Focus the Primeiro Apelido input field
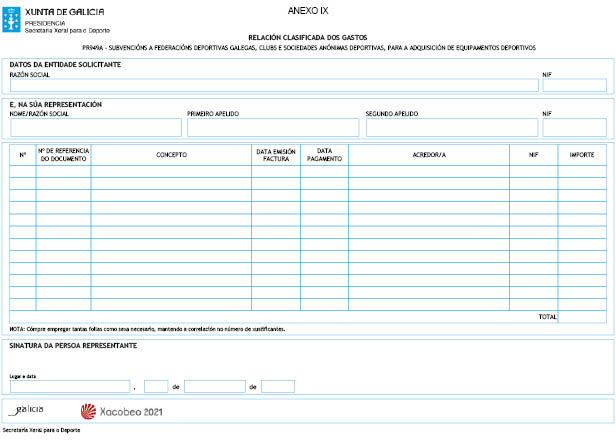616x440 pixels. [272, 127]
